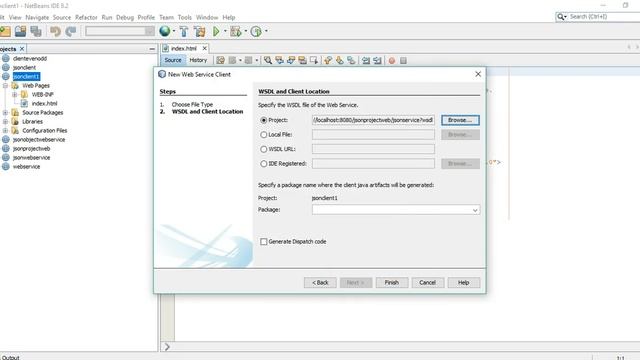Click the WSDL URL input field
The width and height of the screenshot is (640, 360).
point(373,149)
